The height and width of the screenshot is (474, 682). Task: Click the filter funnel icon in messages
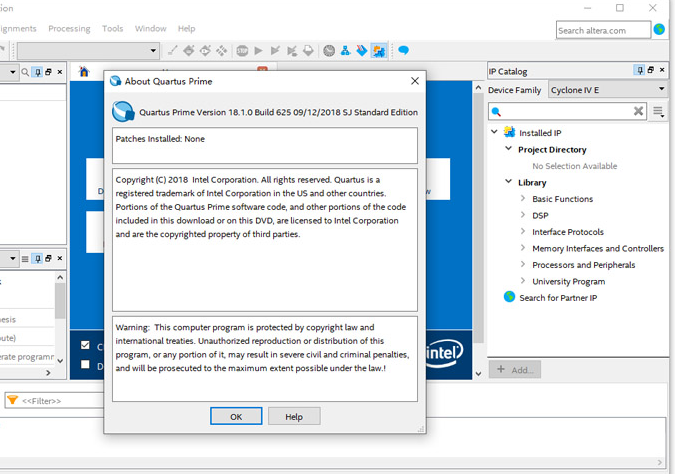[x=13, y=400]
